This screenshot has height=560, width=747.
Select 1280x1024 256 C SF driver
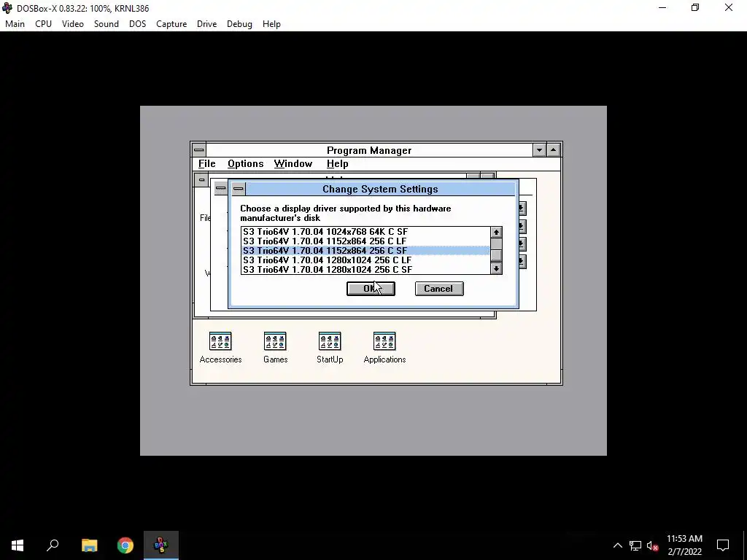click(x=365, y=270)
